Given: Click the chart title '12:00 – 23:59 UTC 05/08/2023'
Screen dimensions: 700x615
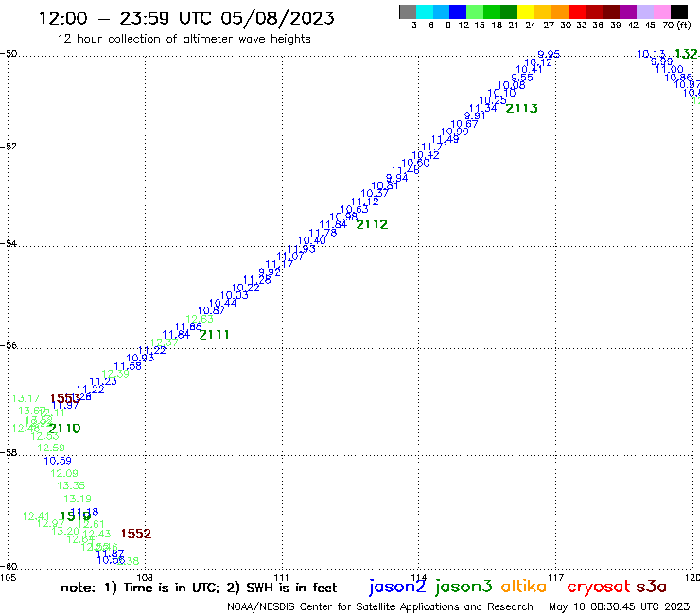Looking at the screenshot, I should (186, 18).
